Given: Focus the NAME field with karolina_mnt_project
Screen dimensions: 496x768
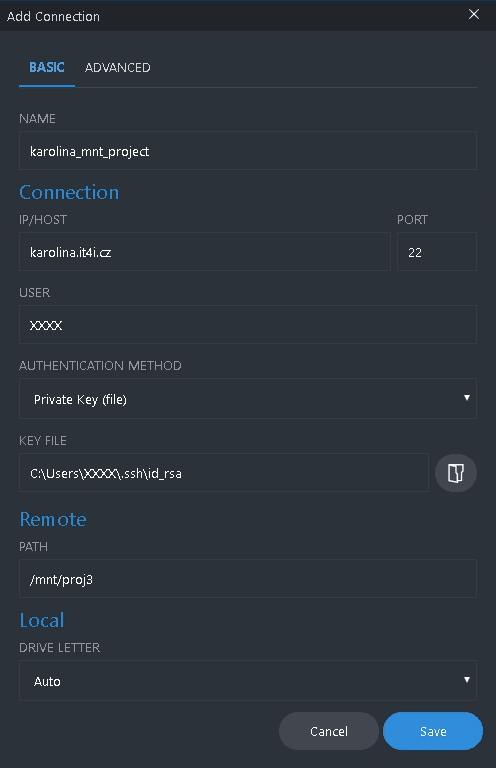Looking at the screenshot, I should click(248, 151).
